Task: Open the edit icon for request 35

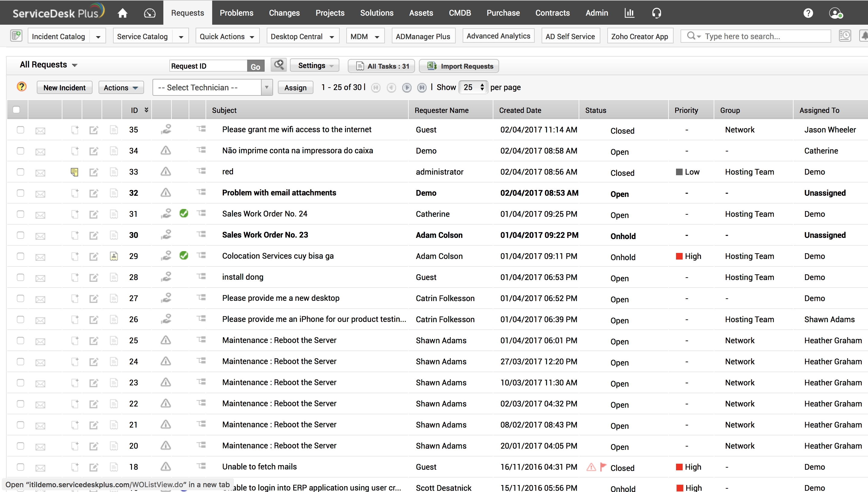Action: pos(94,130)
